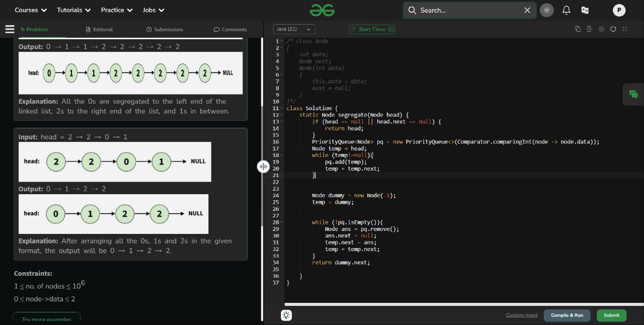Submit the solution
This screenshot has height=325, width=644.
(x=611, y=315)
